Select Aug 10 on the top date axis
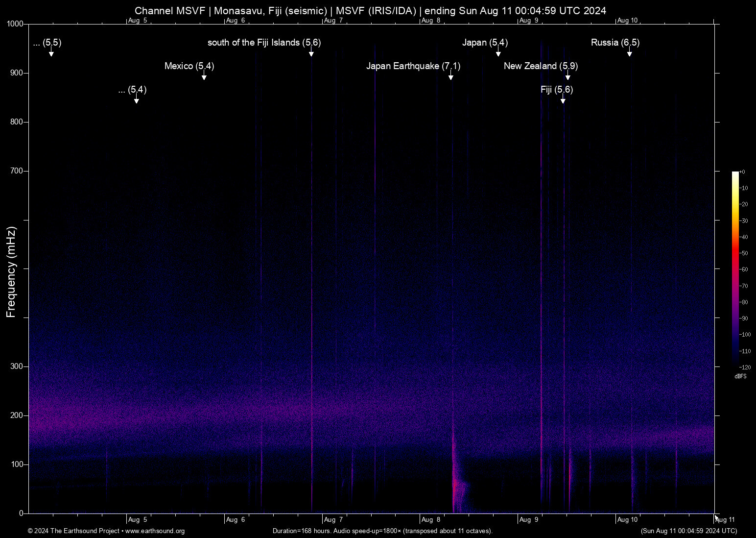The width and height of the screenshot is (756, 538). [x=628, y=21]
